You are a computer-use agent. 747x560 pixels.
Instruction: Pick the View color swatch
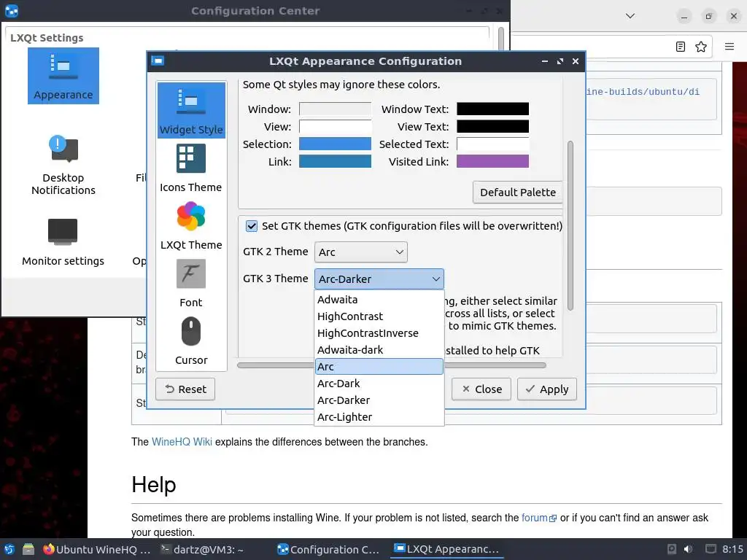(335, 127)
